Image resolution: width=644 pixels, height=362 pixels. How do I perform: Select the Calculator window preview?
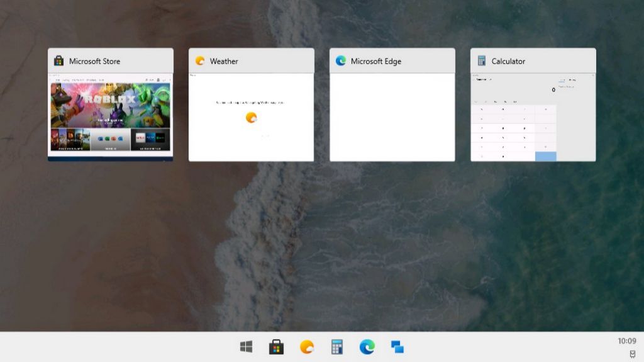tap(533, 117)
